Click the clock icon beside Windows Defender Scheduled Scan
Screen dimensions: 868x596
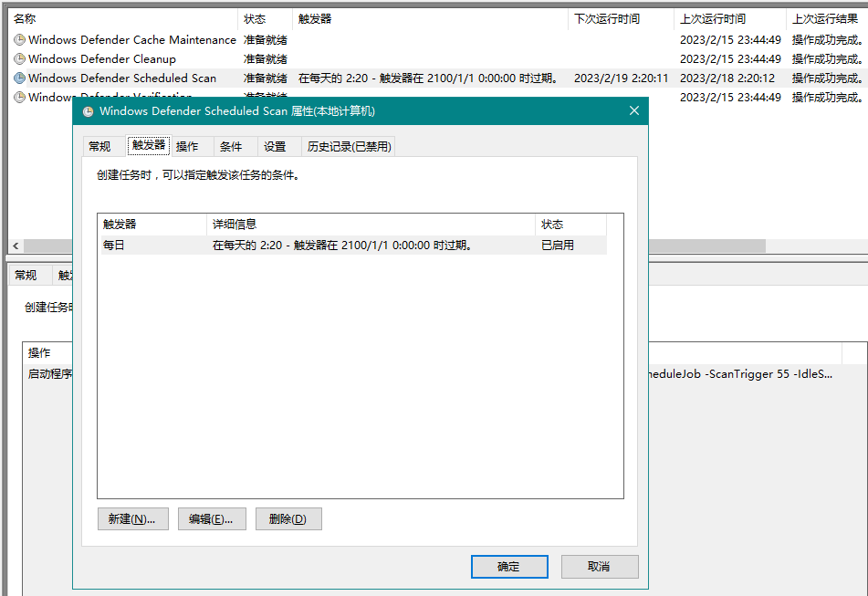(17, 78)
